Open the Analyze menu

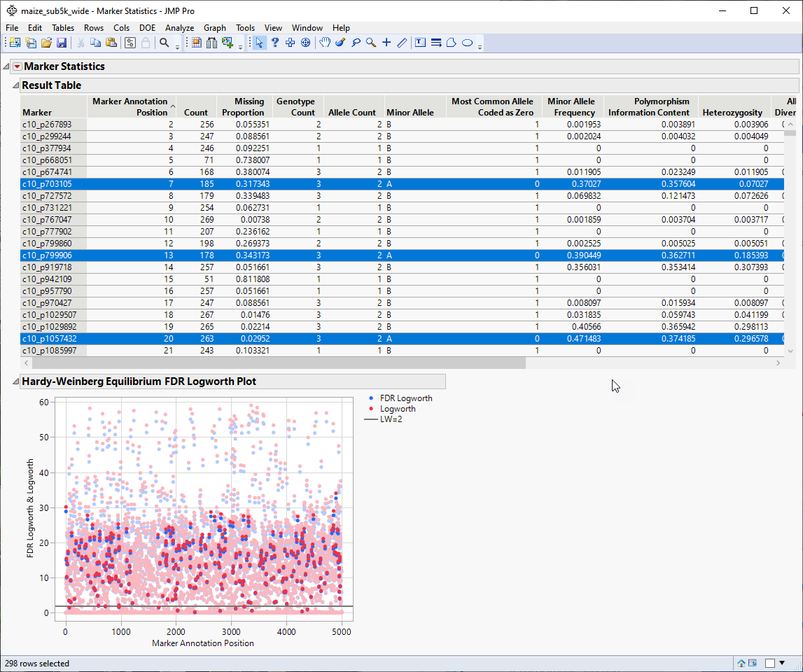(179, 28)
